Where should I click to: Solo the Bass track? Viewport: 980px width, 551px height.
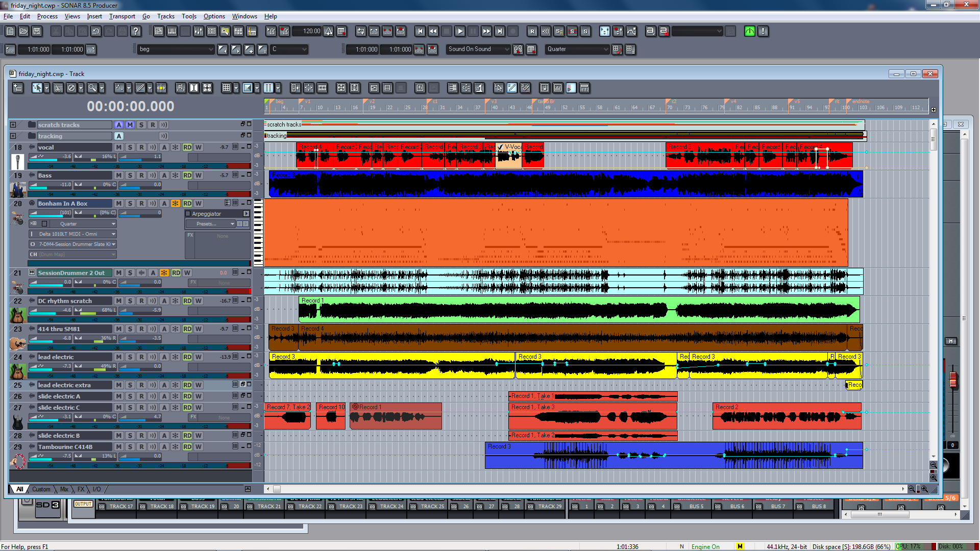(x=130, y=176)
